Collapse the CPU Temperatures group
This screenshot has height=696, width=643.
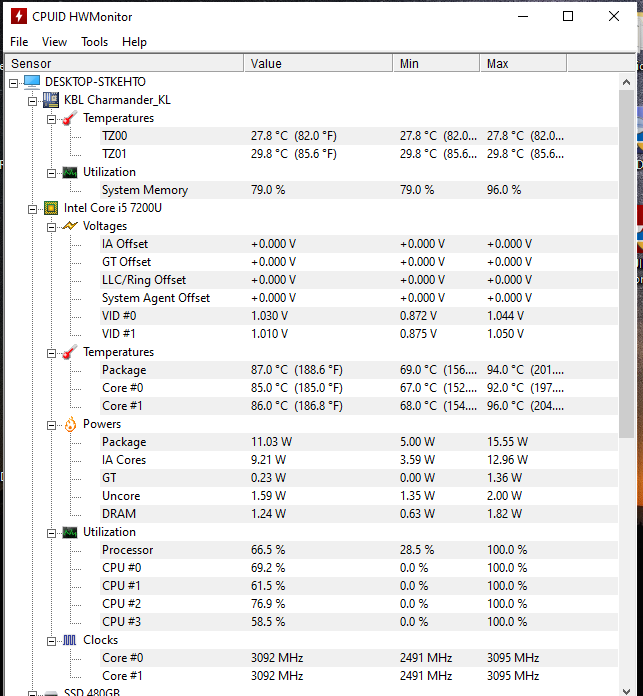(51, 353)
